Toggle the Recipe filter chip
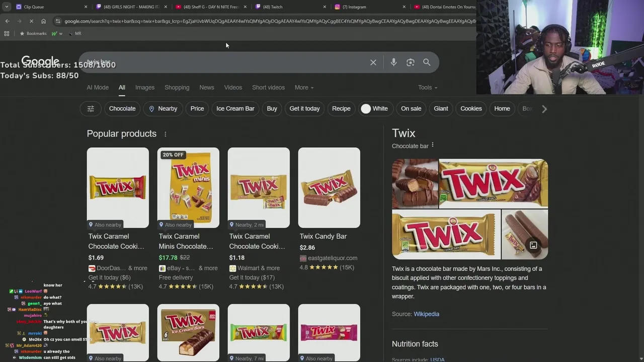The height and width of the screenshot is (362, 644). (x=341, y=109)
